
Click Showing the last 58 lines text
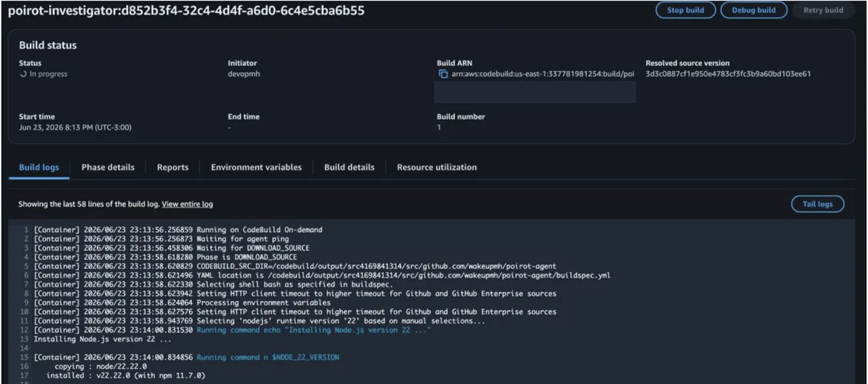[88, 204]
